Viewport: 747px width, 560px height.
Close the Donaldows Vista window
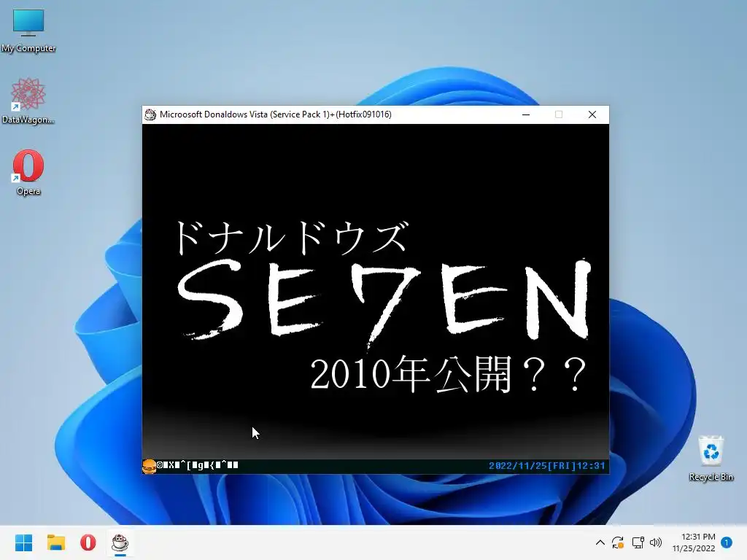pos(592,114)
